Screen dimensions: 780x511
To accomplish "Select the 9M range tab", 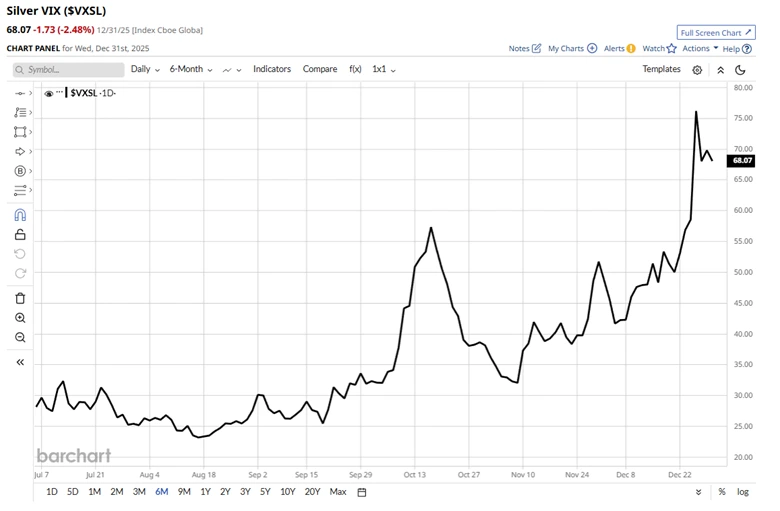I will coord(184,492).
